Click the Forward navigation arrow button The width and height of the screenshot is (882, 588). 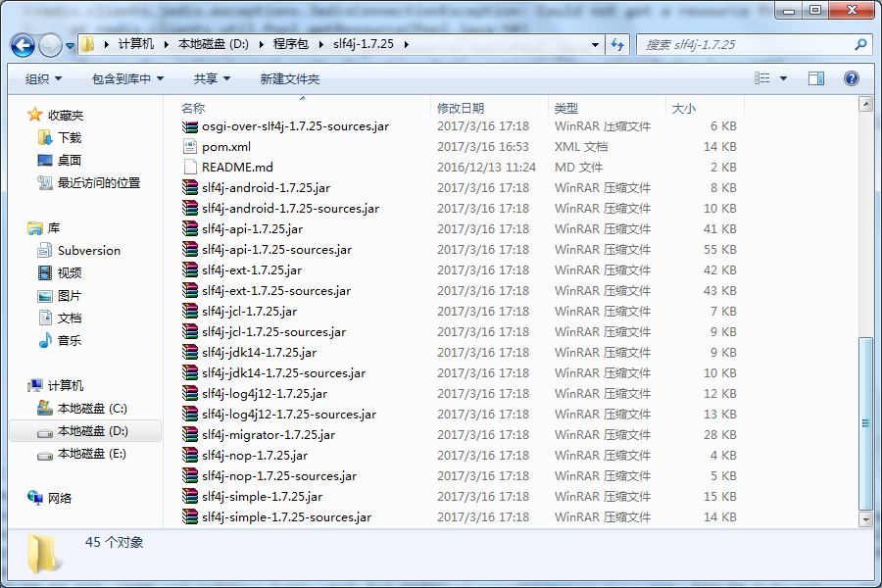[x=50, y=45]
